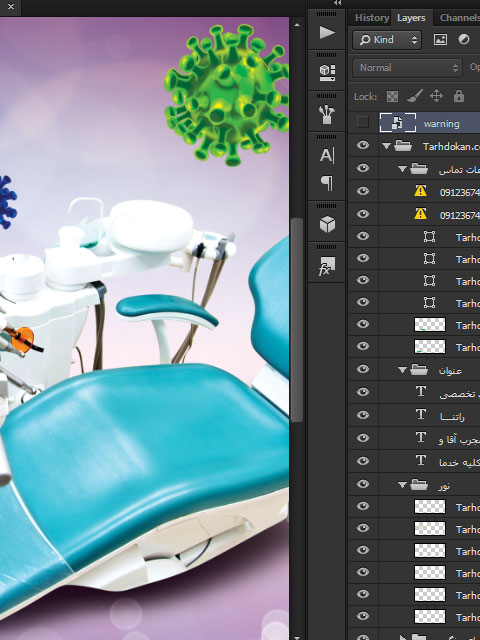
Task: Click the Tarhdokan group folder icon
Action: click(x=403, y=146)
